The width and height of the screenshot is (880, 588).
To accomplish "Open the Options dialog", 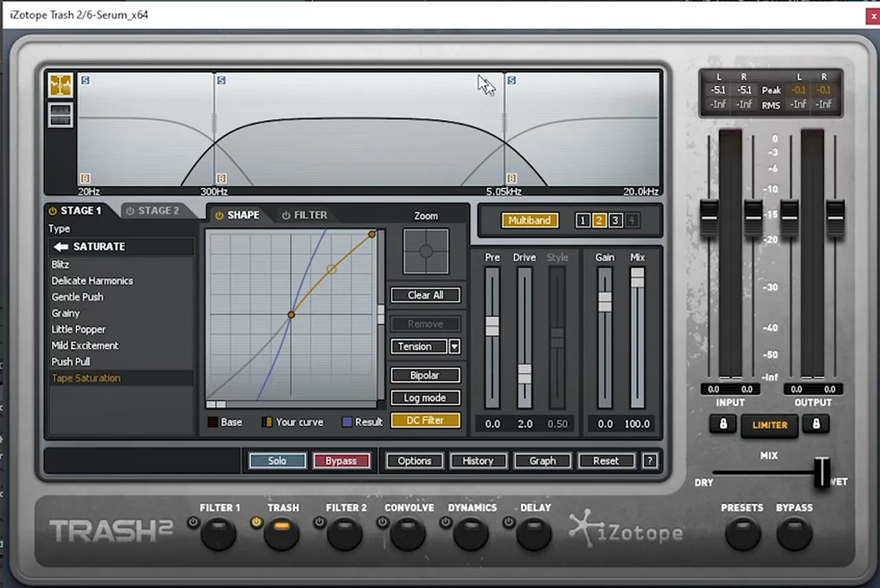I will (415, 461).
